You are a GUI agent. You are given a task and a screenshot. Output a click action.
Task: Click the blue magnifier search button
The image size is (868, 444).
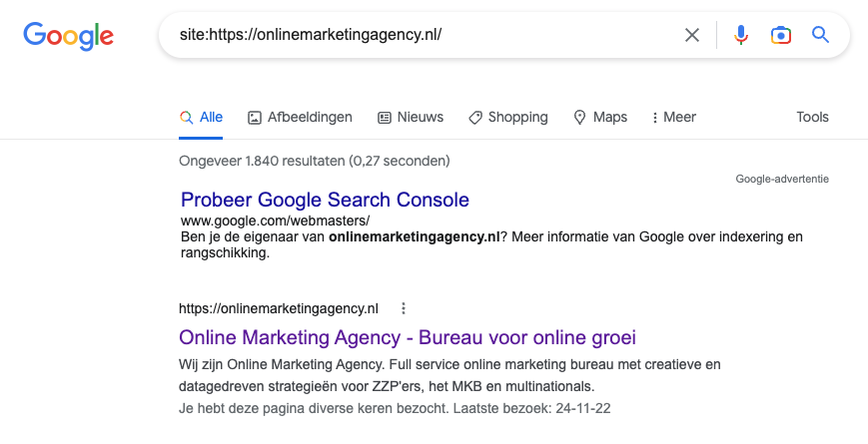[821, 36]
